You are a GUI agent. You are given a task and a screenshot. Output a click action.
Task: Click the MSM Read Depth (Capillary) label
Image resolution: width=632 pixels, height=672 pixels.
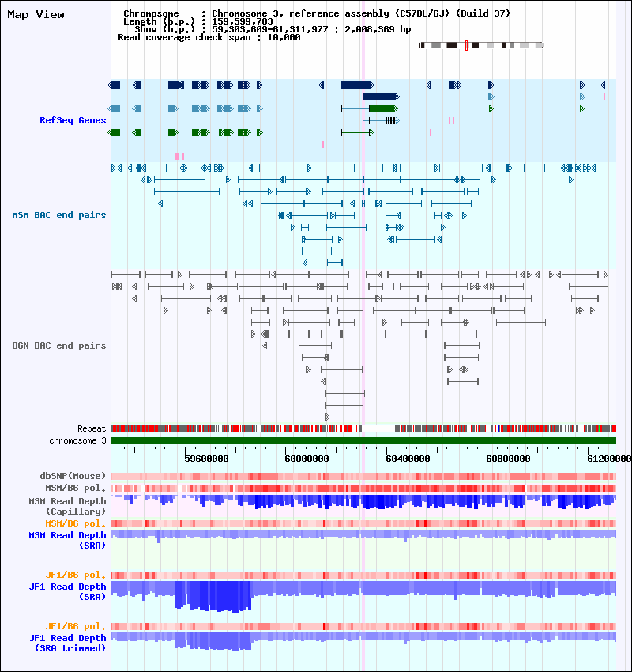(67, 506)
